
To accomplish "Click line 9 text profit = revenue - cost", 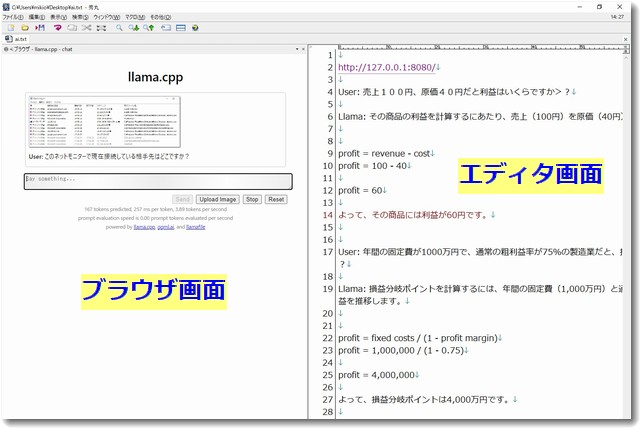I will (384, 153).
